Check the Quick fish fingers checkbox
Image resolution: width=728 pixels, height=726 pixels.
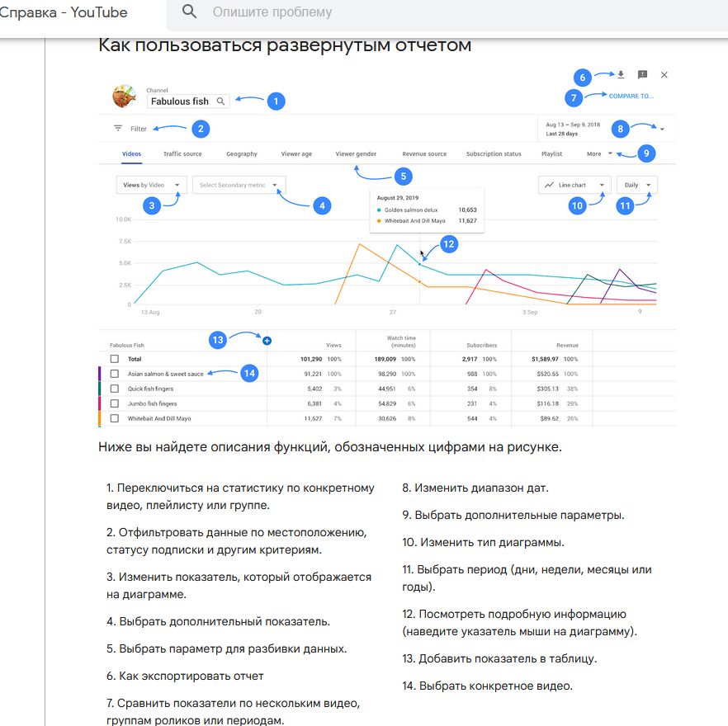coord(114,389)
